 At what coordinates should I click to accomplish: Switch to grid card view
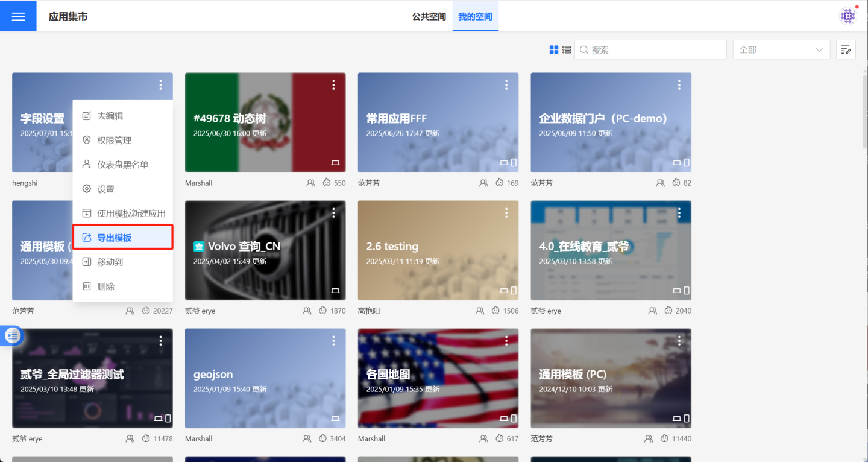click(x=554, y=50)
